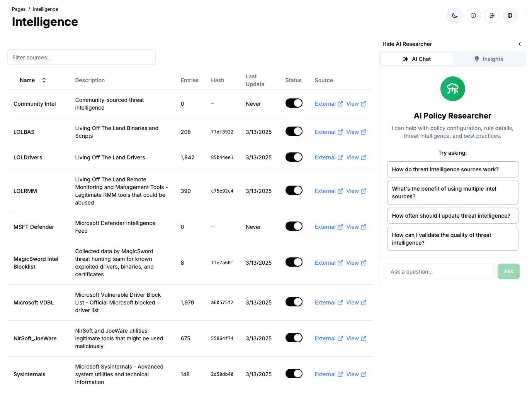The width and height of the screenshot is (532, 394).
Task: Click Sysinternals entries count 148
Action: click(x=185, y=374)
